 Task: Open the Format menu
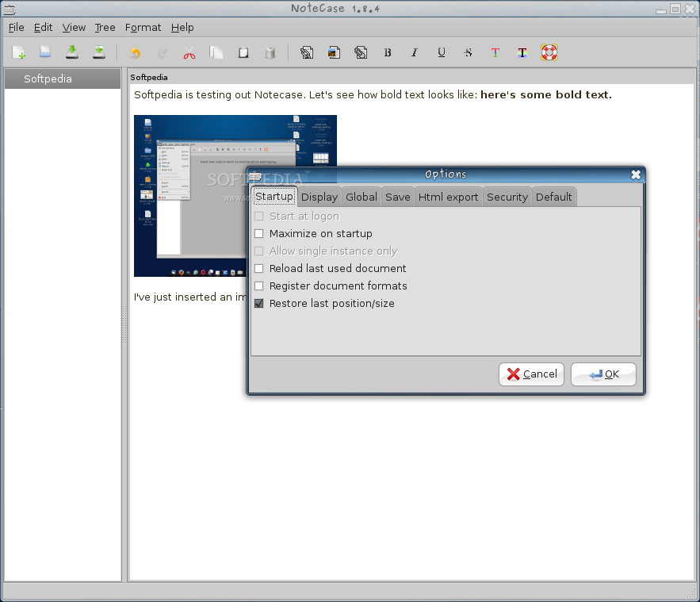[143, 28]
